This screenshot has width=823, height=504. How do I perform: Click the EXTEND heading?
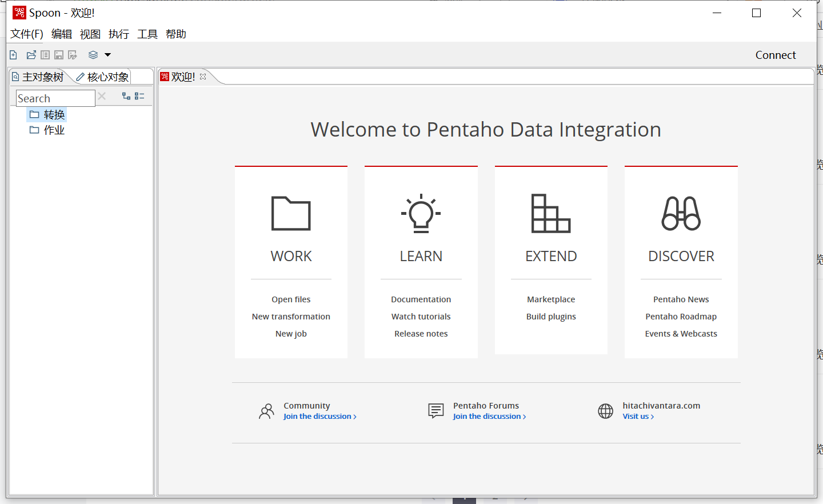(x=551, y=256)
